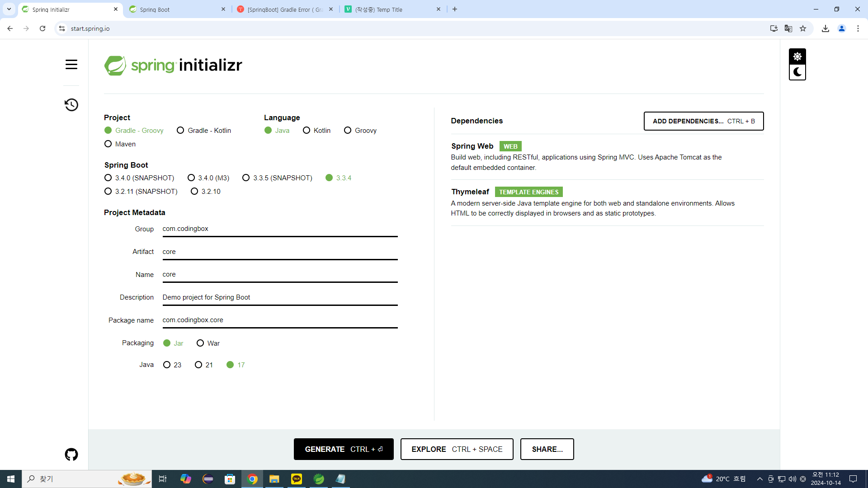The image size is (868, 488).
Task: Click the Google Translate icon
Action: (788, 28)
